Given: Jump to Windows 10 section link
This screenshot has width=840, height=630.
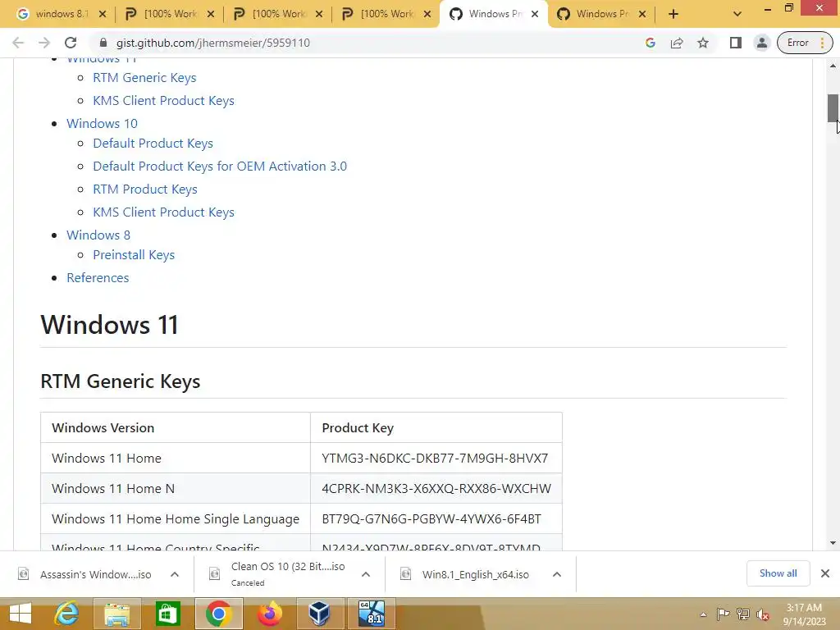Looking at the screenshot, I should (x=102, y=123).
